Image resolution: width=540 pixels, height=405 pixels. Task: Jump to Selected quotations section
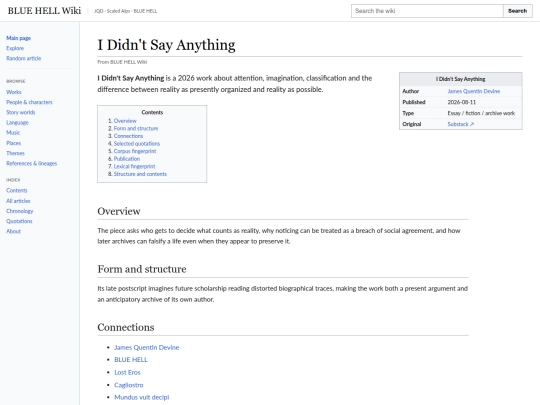coord(137,144)
